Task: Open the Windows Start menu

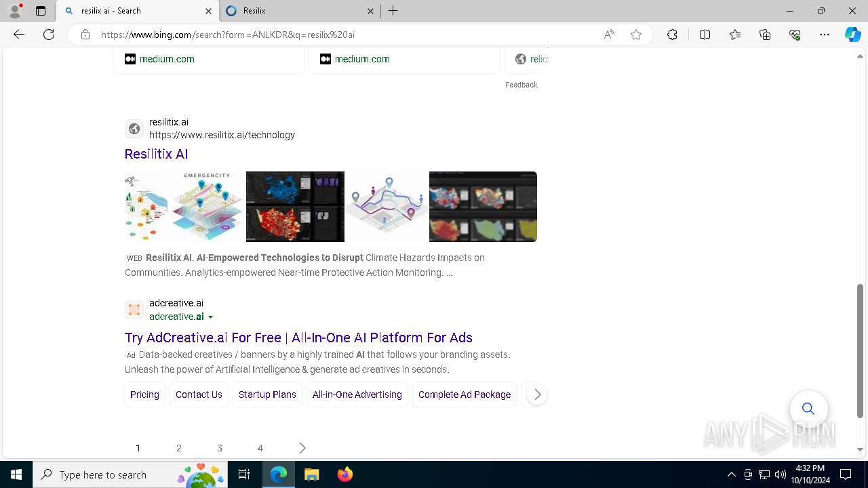Action: click(x=16, y=474)
